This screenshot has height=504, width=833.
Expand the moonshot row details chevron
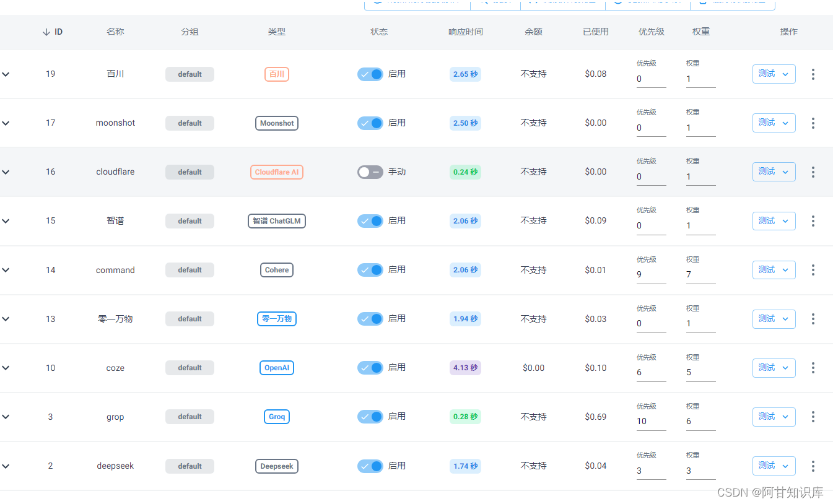pyautogui.click(x=6, y=123)
